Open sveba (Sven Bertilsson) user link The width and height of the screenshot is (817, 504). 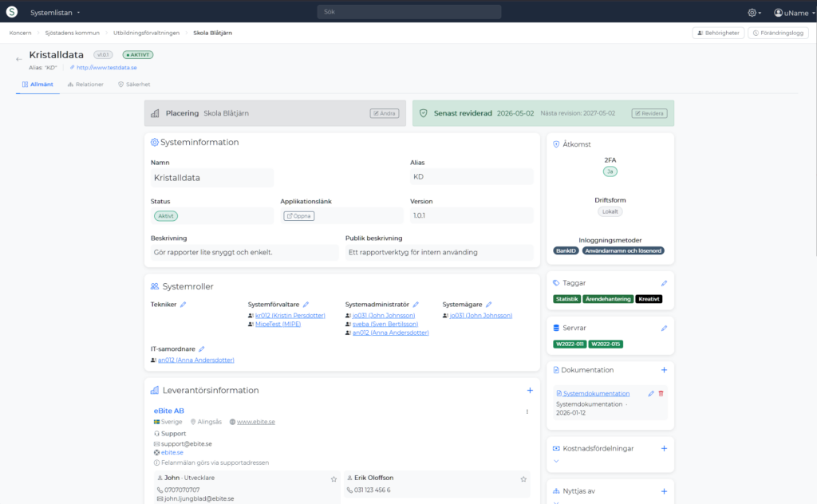(385, 324)
